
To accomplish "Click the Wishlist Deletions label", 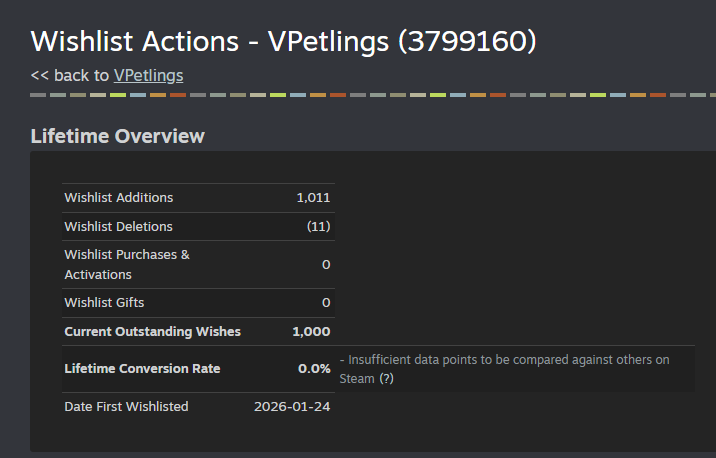I will pos(118,226).
